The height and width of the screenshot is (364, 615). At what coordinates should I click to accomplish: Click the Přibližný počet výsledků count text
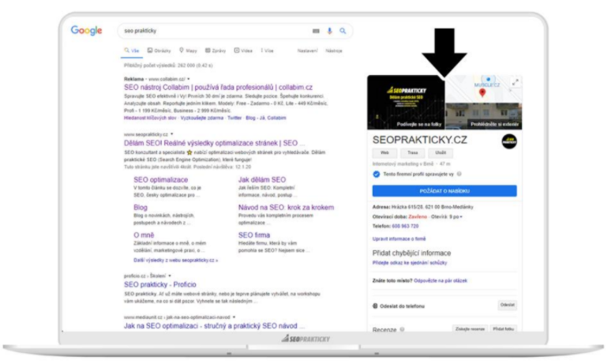pos(168,66)
